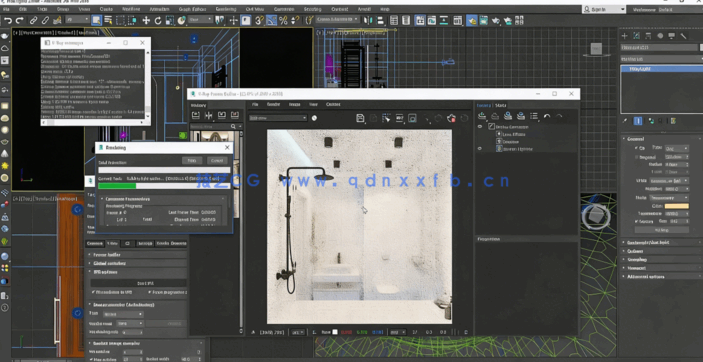Image resolution: width=703 pixels, height=362 pixels.
Task: Switch to the Stats tab in Frame Buffer
Action: [500, 105]
